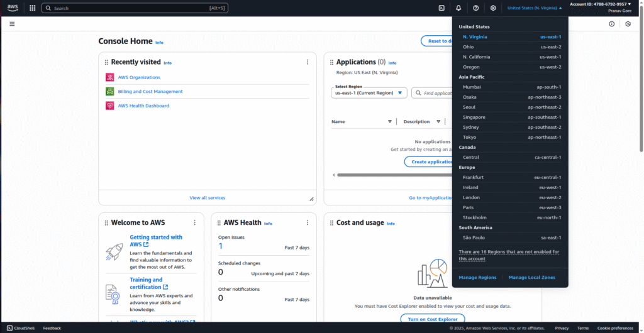Image resolution: width=644 pixels, height=333 pixels.
Task: Click the Reset to default layout button
Action: [436, 41]
